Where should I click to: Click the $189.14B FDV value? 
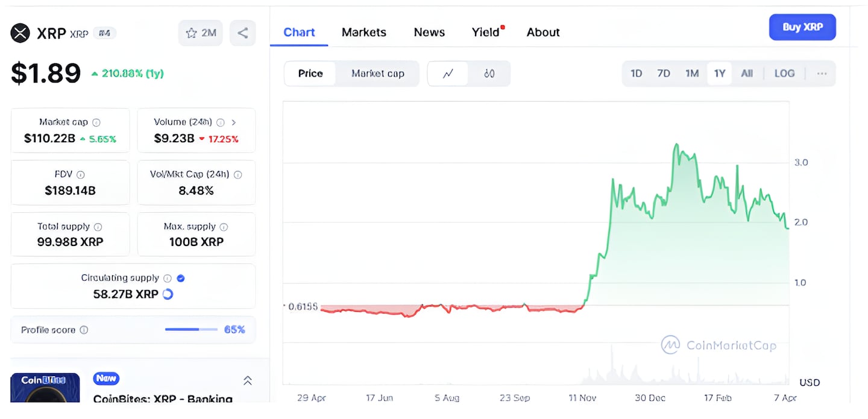[x=70, y=191]
